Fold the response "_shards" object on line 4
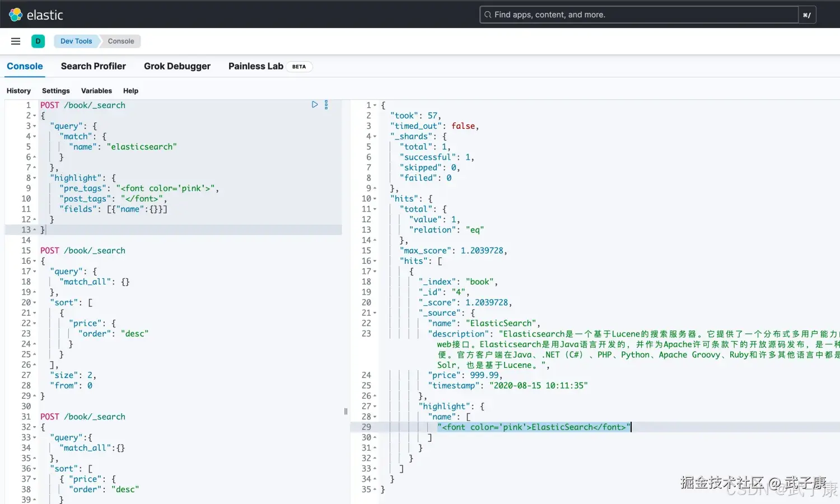 pyautogui.click(x=375, y=137)
